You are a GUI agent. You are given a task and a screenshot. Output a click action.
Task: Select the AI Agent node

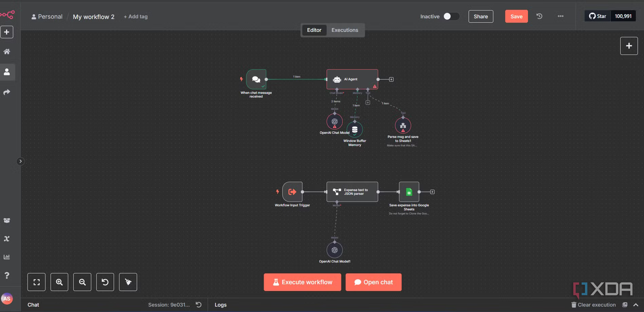coord(352,79)
